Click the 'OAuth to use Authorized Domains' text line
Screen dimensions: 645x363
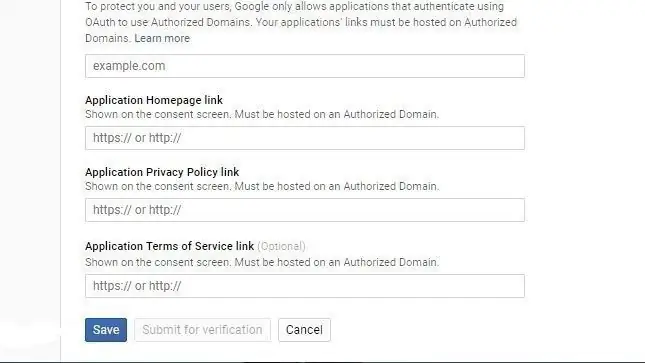click(168, 22)
